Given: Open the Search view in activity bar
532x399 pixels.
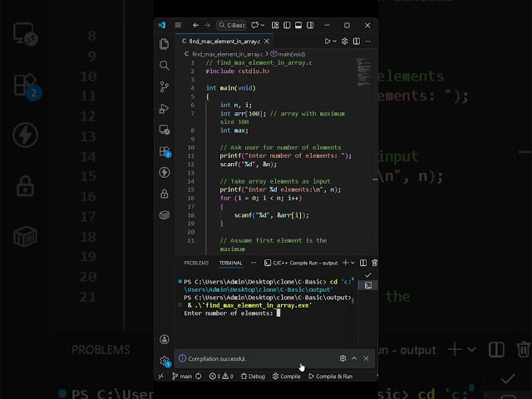Looking at the screenshot, I should 165,65.
